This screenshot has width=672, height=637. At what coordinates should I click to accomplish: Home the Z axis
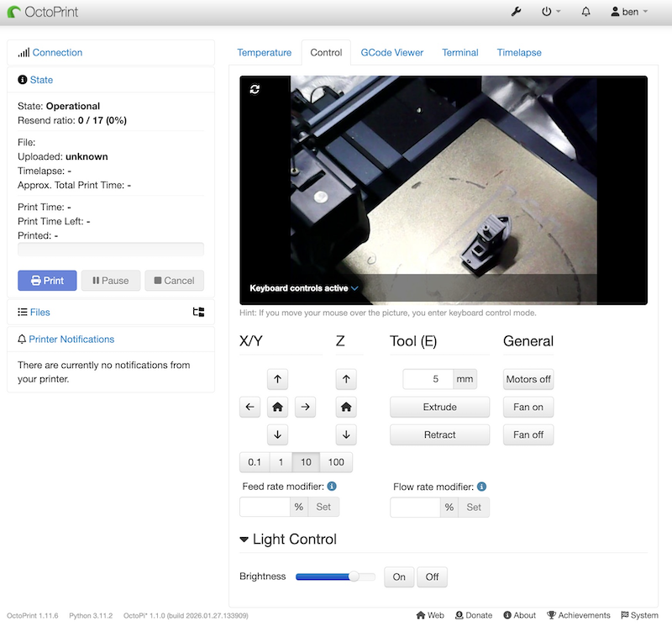(345, 407)
